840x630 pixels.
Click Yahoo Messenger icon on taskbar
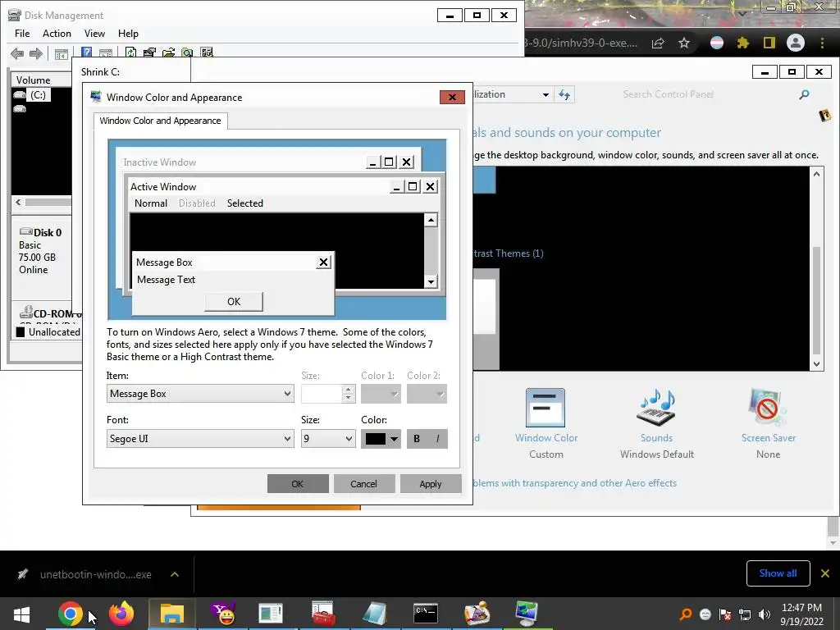point(223,614)
